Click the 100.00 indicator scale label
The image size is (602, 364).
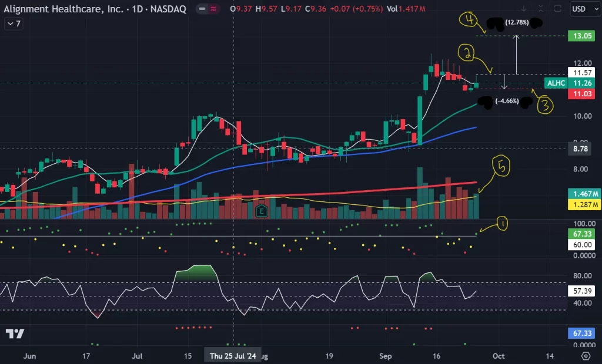coord(584,224)
